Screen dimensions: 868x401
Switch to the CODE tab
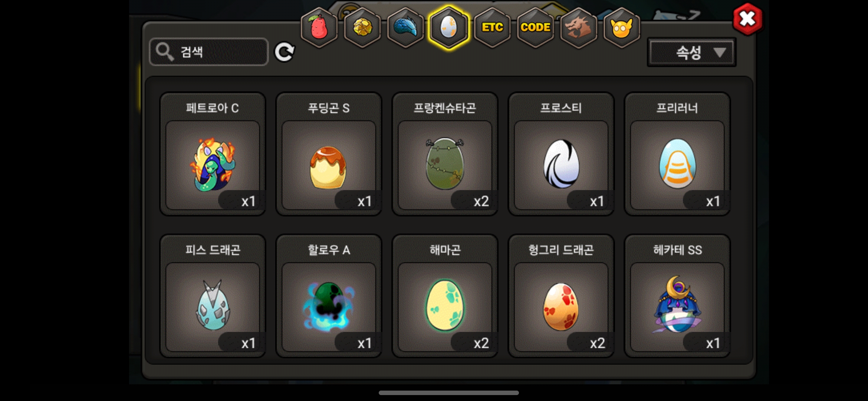(535, 27)
